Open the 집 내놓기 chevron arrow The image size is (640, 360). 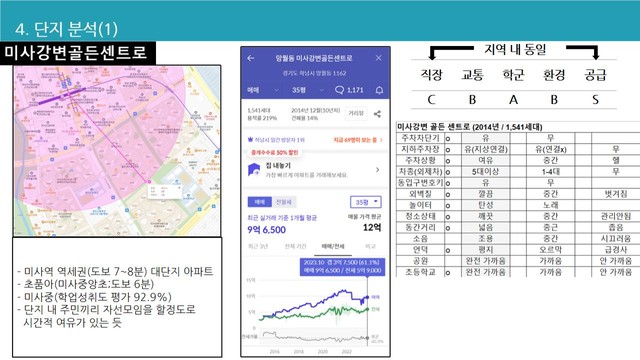[x=377, y=169]
